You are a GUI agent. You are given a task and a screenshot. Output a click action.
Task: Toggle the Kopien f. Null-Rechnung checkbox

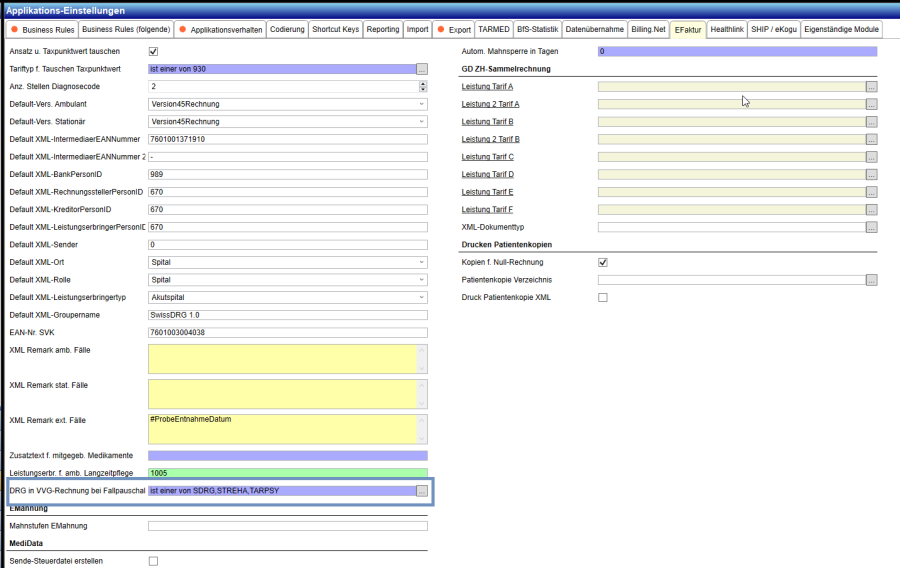(x=603, y=262)
